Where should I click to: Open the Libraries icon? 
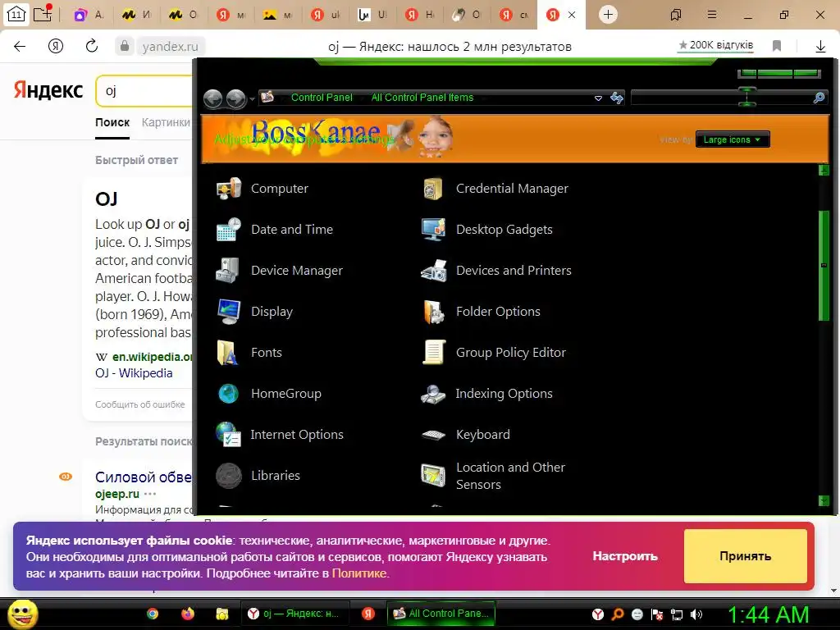coord(229,476)
